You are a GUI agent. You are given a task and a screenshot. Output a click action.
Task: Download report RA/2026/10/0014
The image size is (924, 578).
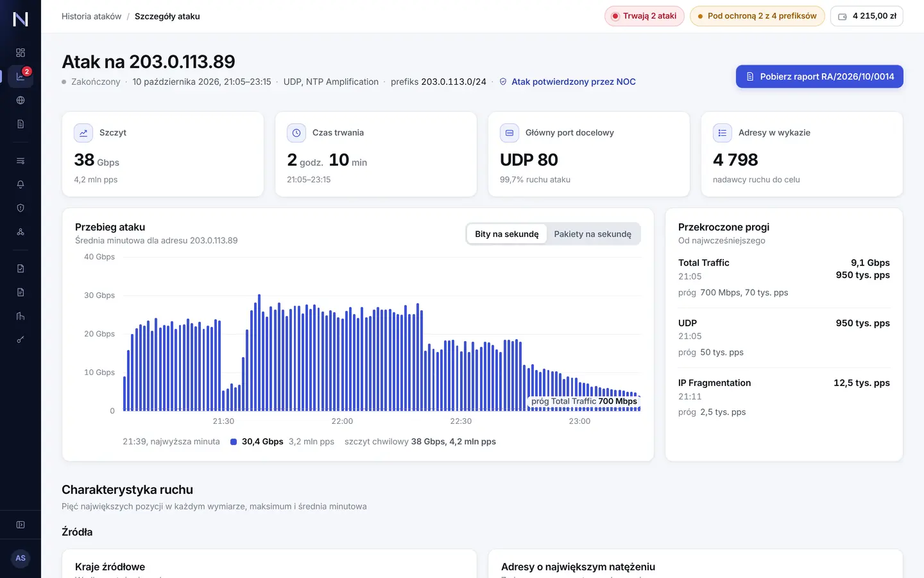point(819,76)
